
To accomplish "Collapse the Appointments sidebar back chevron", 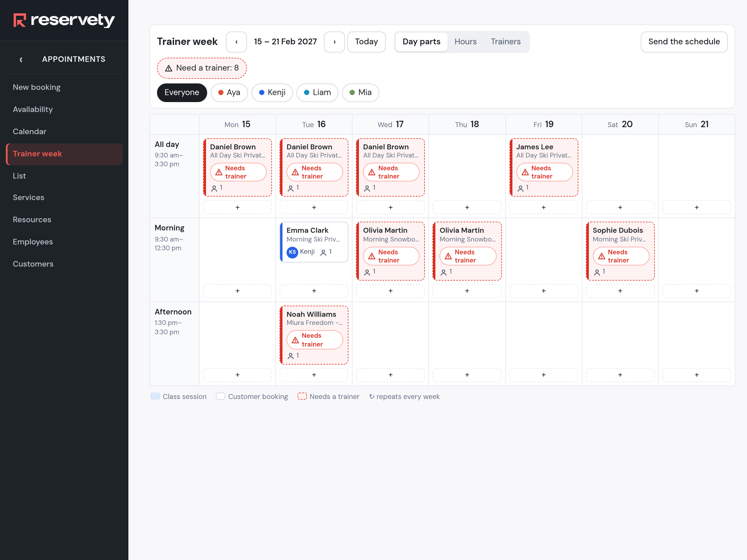I will click(x=21, y=60).
